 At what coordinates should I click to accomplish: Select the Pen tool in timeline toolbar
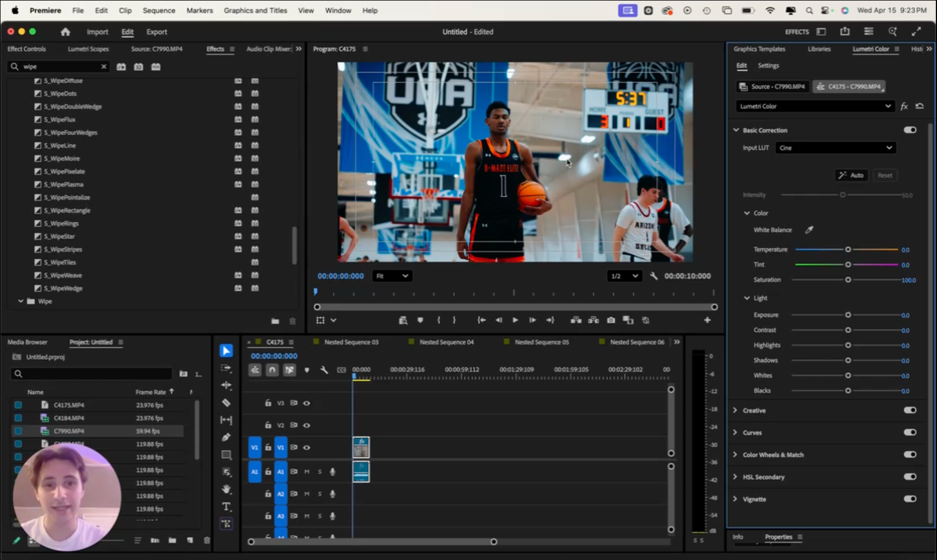(x=226, y=437)
